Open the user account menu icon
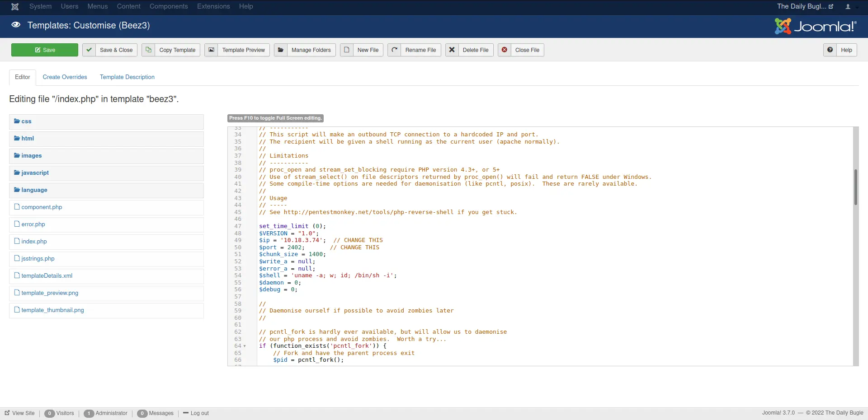Viewport: 868px width, 420px height. point(848,6)
